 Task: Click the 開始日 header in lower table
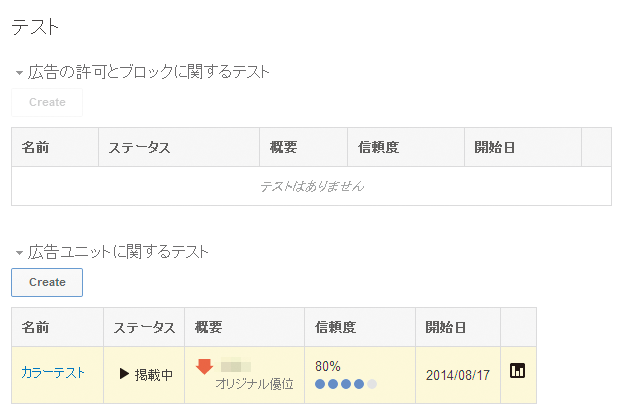coord(446,327)
